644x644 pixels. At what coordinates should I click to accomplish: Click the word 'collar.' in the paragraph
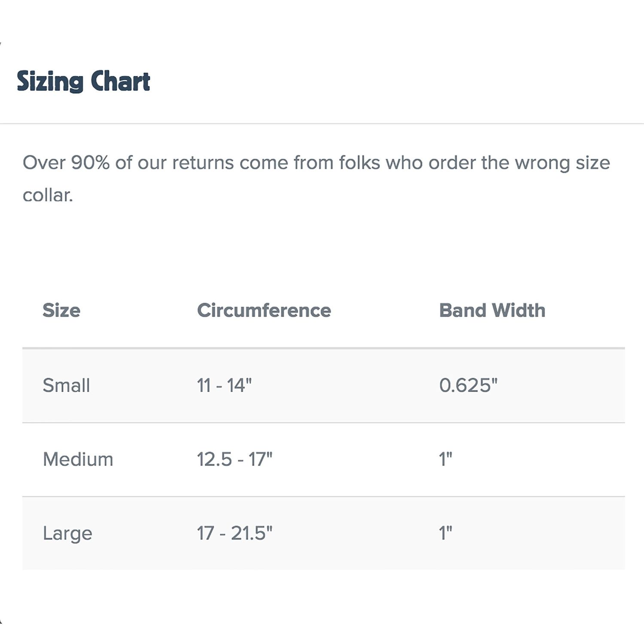click(x=48, y=195)
